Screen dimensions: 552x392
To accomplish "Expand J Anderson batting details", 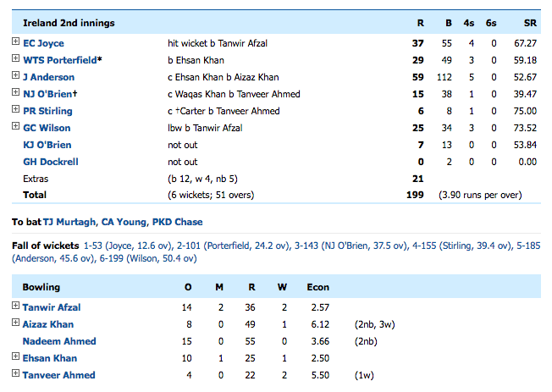I will pyautogui.click(x=16, y=76).
